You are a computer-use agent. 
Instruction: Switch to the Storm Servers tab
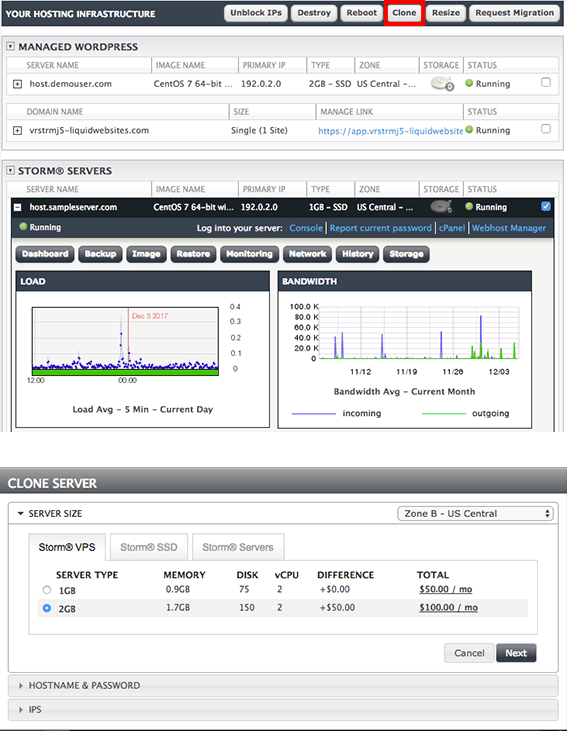click(x=238, y=547)
